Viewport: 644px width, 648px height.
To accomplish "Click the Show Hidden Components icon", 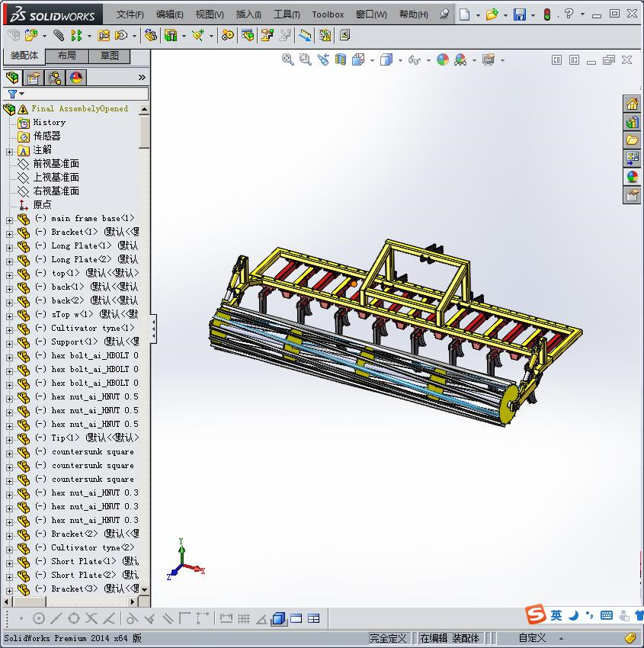I will coord(151,36).
